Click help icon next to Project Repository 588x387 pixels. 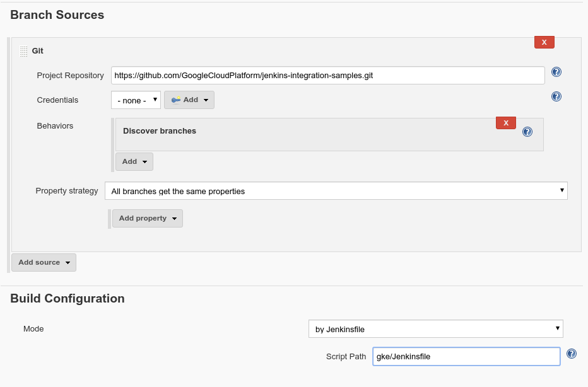click(556, 72)
